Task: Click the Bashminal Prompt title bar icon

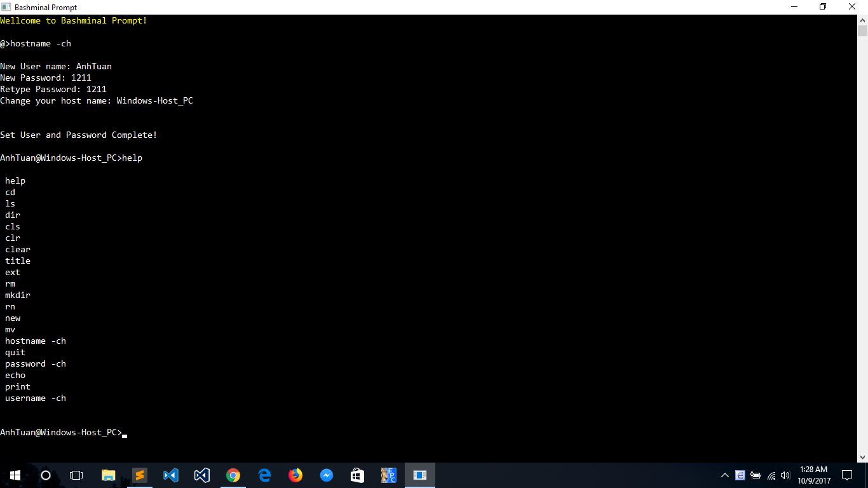Action: 6,7
